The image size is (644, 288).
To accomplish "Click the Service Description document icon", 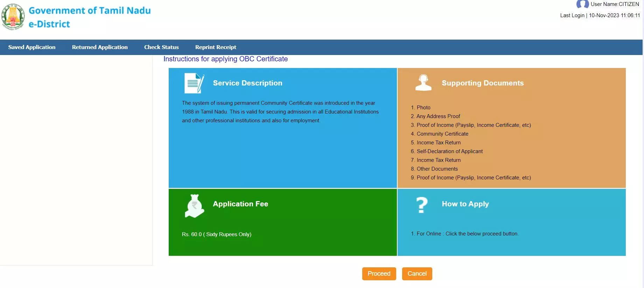I will click(x=194, y=83).
